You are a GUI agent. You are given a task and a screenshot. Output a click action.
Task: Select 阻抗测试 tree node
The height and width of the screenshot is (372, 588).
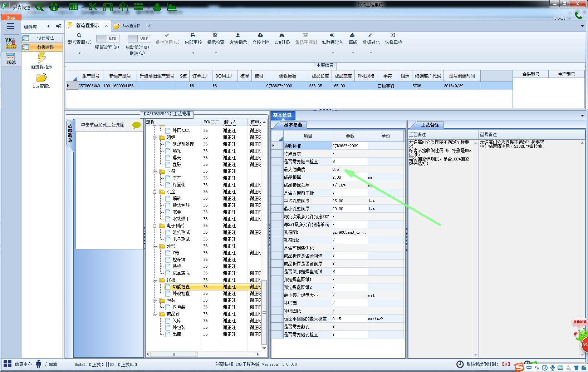(x=181, y=232)
